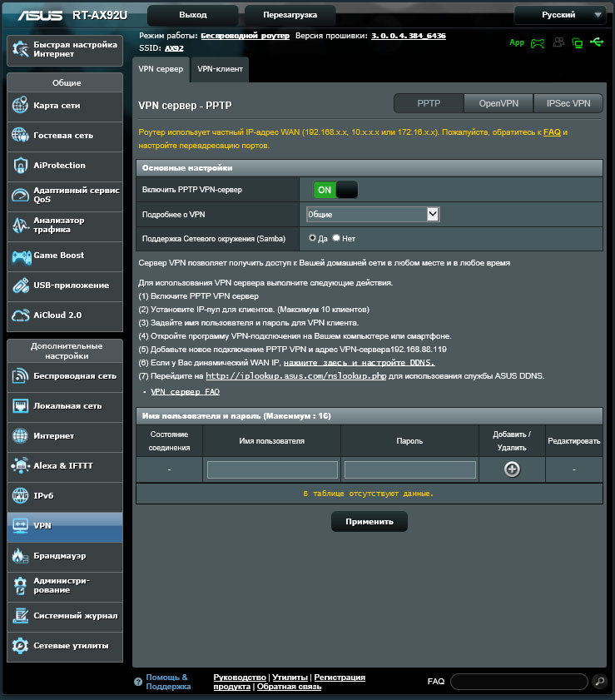This screenshot has width=615, height=700.
Task: Click the Системный журнал log icon
Action: point(20,616)
